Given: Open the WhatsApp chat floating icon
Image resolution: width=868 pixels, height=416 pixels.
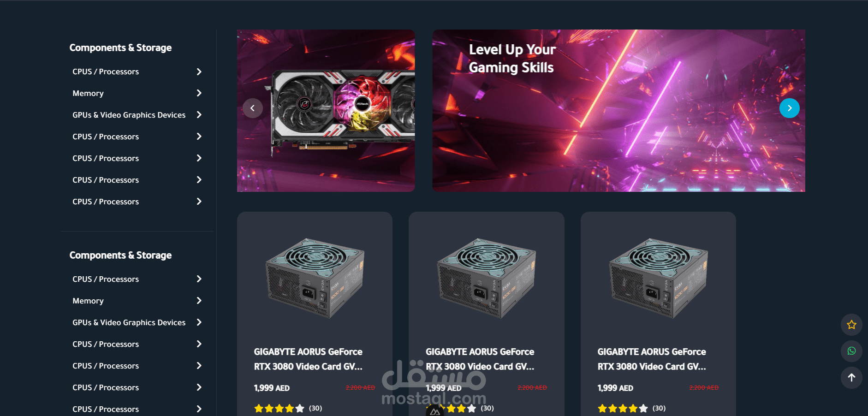Looking at the screenshot, I should [x=851, y=351].
